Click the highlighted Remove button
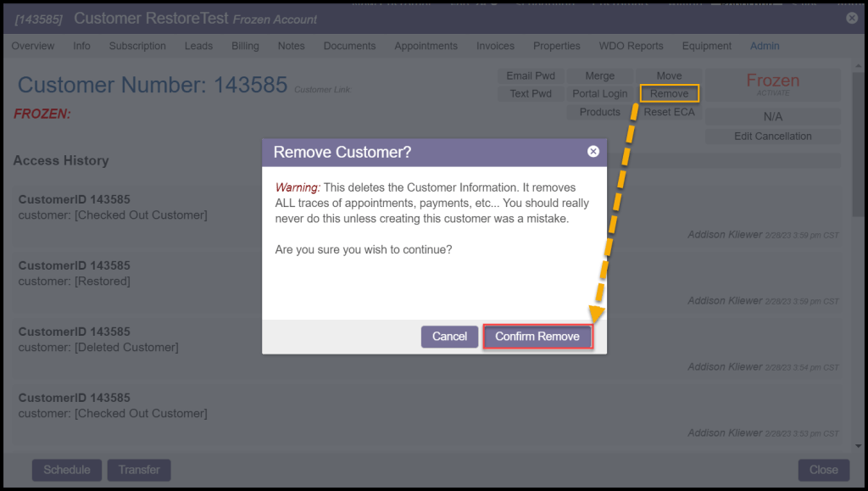The height and width of the screenshot is (491, 868). [669, 94]
